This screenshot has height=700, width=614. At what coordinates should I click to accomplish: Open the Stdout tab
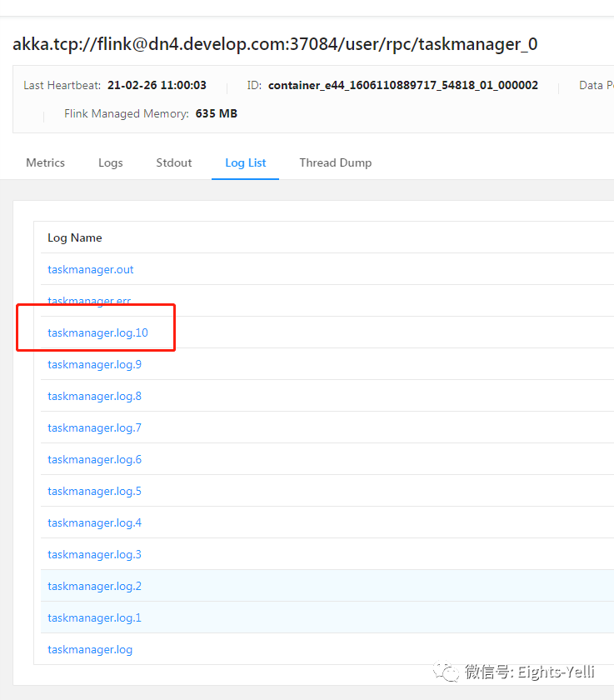(x=174, y=162)
